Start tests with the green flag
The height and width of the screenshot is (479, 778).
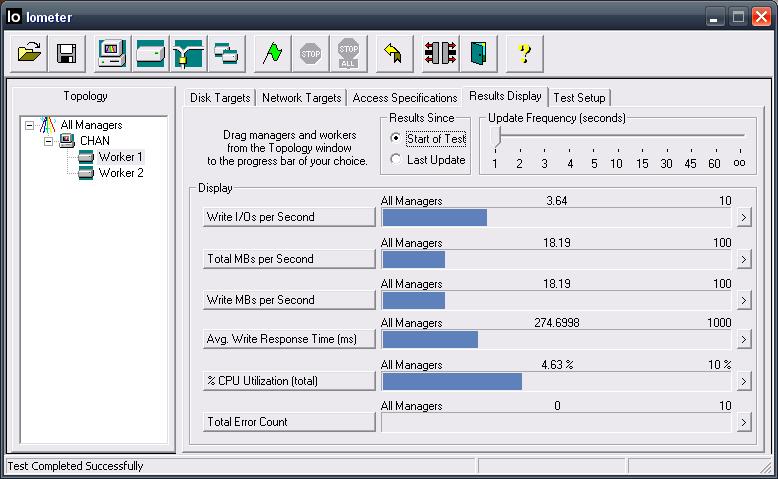tap(272, 53)
